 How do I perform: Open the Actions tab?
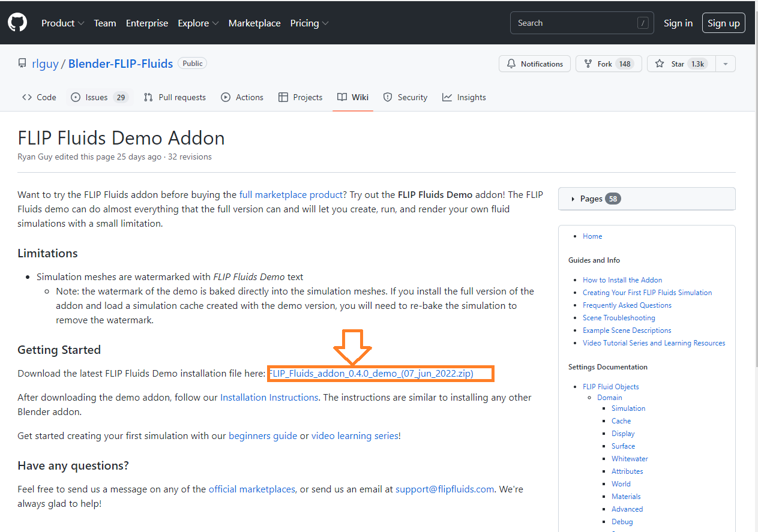242,97
